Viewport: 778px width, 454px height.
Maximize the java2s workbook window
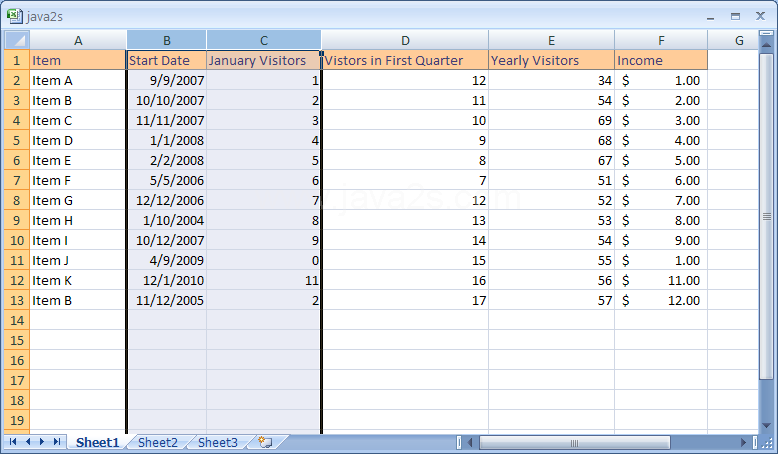coord(735,16)
